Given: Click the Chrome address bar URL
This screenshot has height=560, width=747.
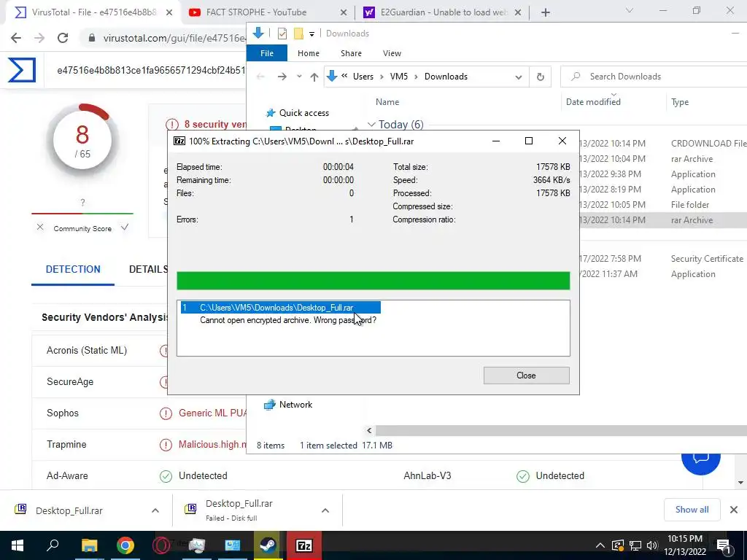Looking at the screenshot, I should tap(174, 38).
